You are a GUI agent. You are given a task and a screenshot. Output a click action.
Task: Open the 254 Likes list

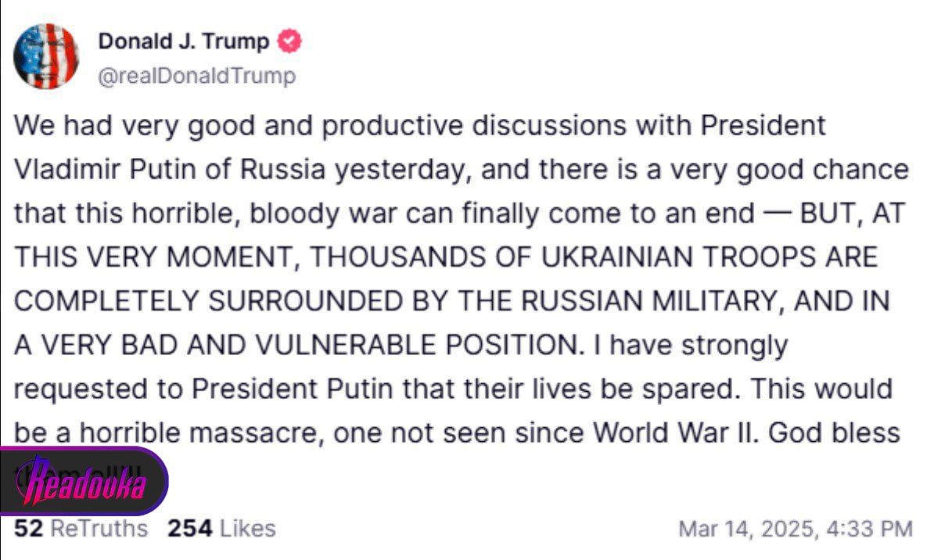click(221, 529)
